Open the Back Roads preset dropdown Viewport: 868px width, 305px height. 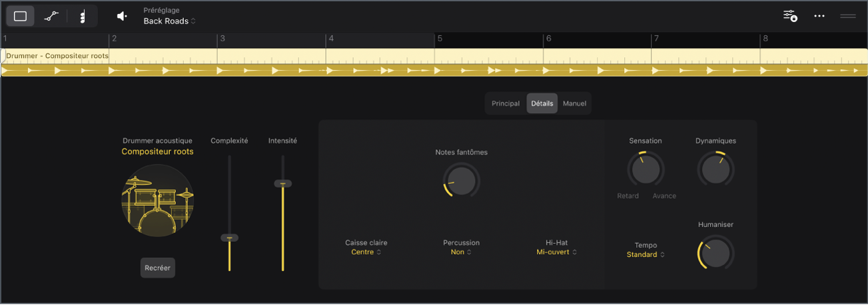170,21
